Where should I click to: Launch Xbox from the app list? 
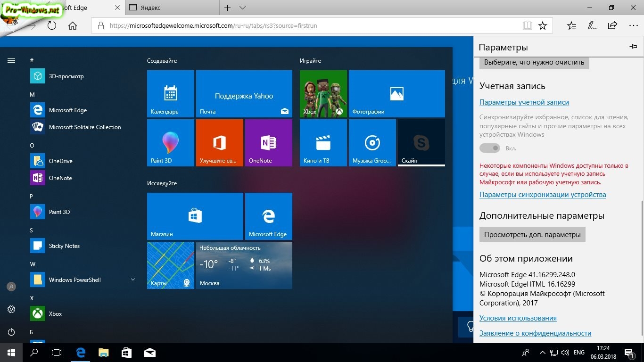(x=83, y=313)
